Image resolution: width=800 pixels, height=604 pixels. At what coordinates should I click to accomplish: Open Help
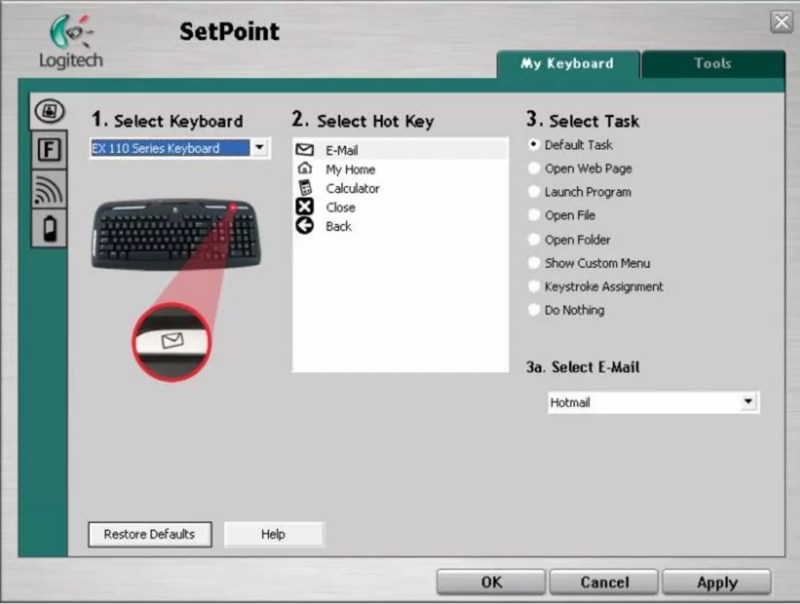[273, 534]
